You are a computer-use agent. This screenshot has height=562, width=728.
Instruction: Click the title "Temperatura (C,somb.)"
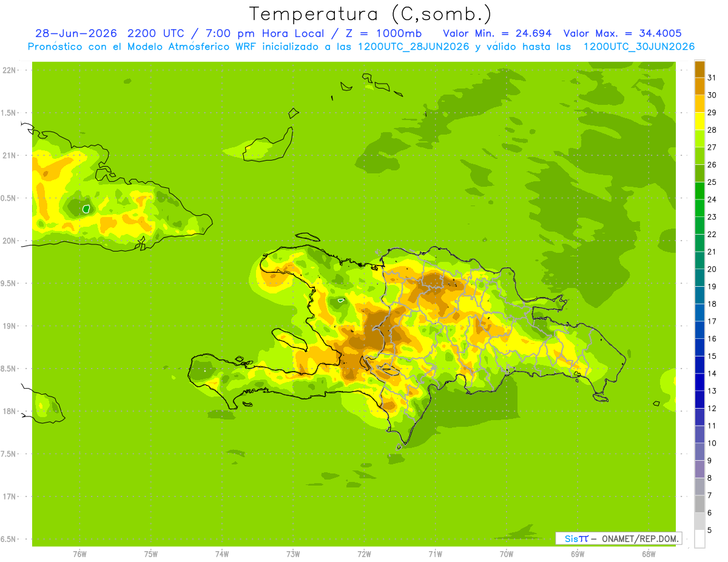click(370, 14)
